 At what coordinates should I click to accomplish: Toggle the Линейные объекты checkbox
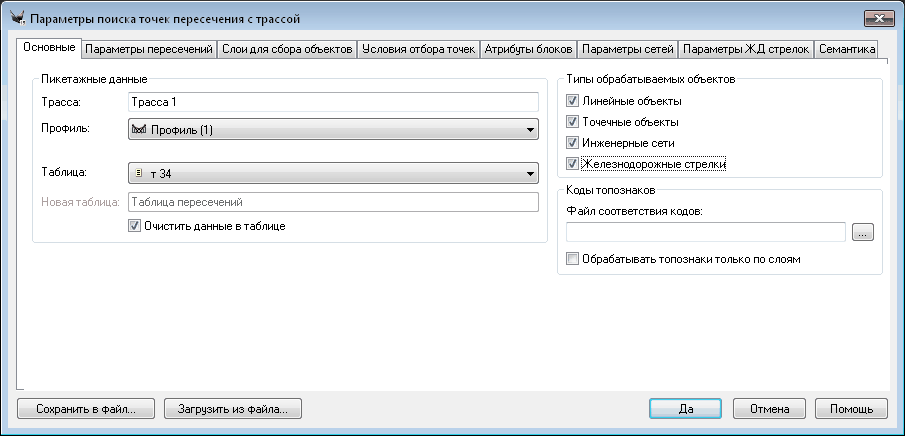[572, 101]
